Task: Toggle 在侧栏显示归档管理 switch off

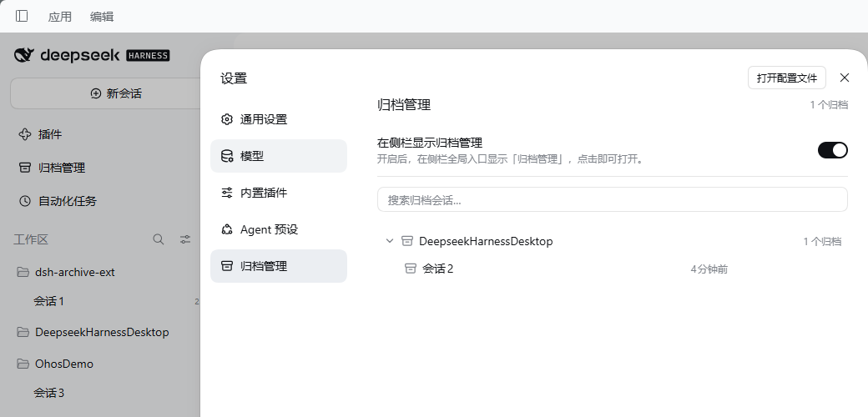Action: tap(833, 150)
